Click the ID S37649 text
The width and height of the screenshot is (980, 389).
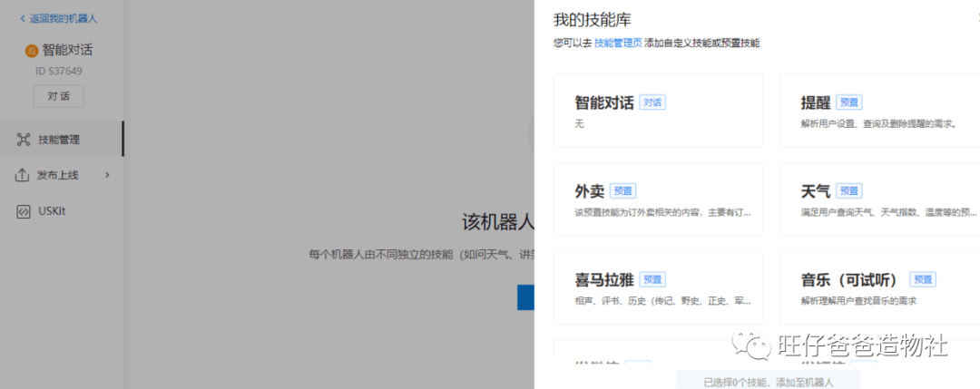click(58, 72)
